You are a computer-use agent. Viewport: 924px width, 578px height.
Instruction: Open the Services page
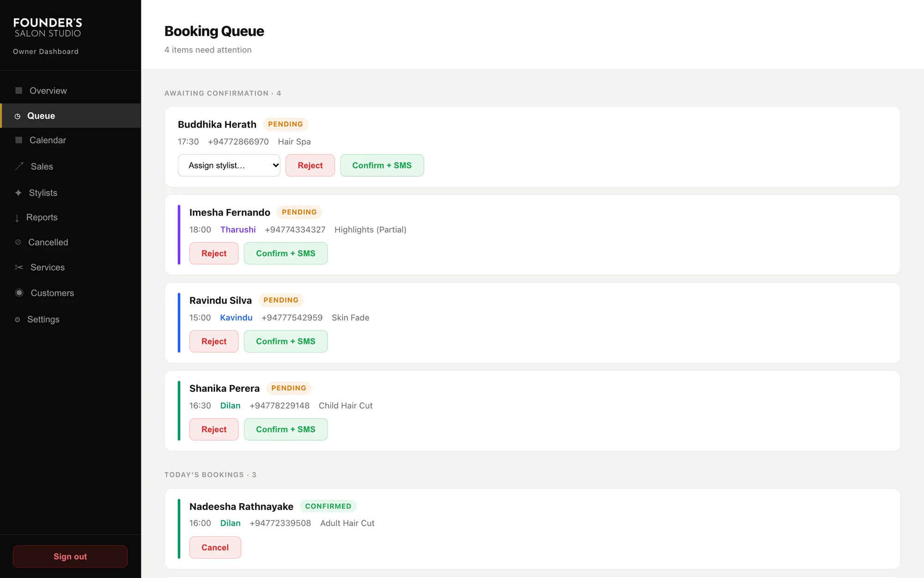coord(70,267)
